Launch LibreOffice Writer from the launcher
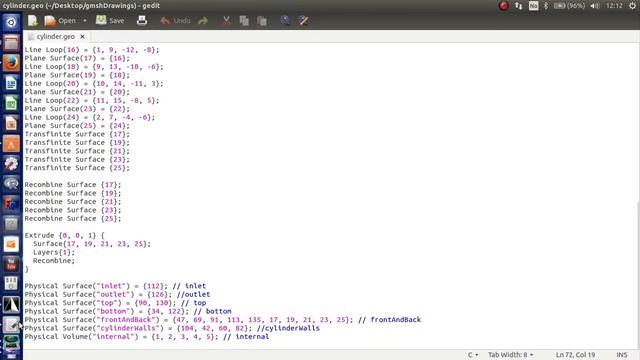 (11, 83)
